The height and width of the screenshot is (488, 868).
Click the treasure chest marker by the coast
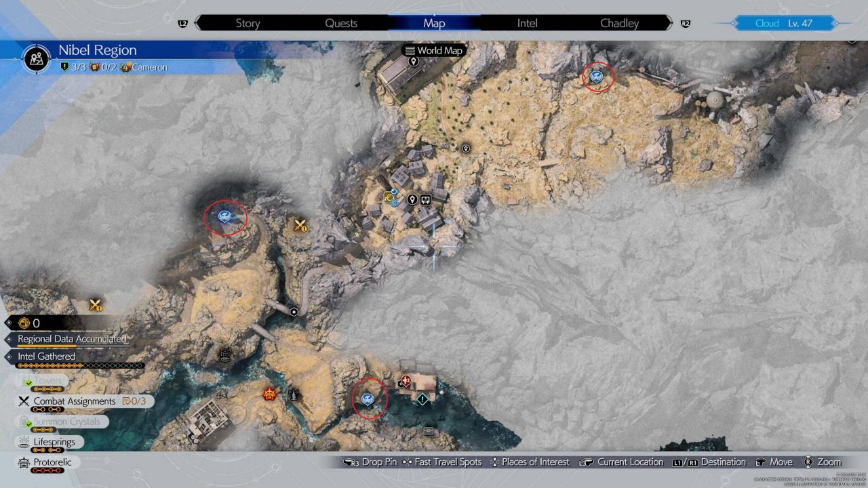tap(429, 430)
